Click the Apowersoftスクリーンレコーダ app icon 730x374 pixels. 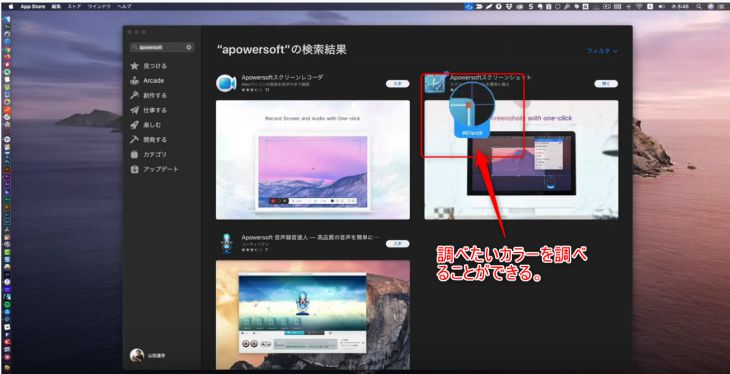(226, 83)
